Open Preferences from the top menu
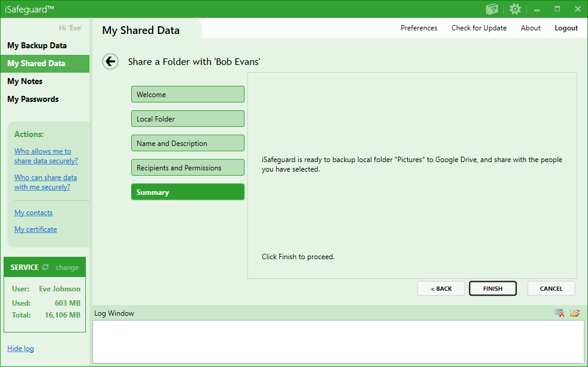Screen dimensions: 588x367 click(x=419, y=28)
